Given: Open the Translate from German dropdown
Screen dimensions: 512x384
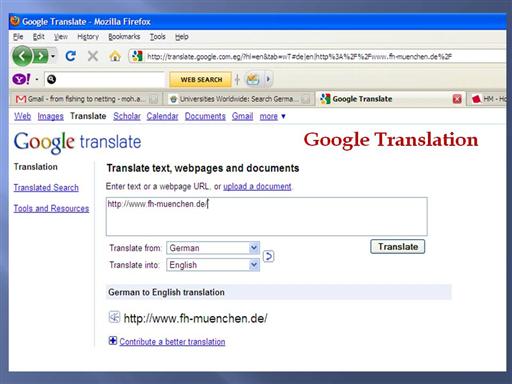Looking at the screenshot, I should (213, 248).
